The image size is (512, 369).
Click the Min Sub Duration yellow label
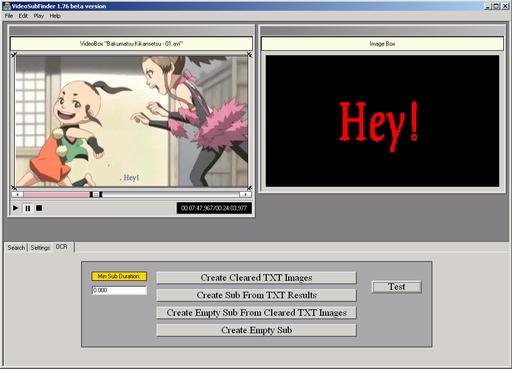pyautogui.click(x=119, y=276)
